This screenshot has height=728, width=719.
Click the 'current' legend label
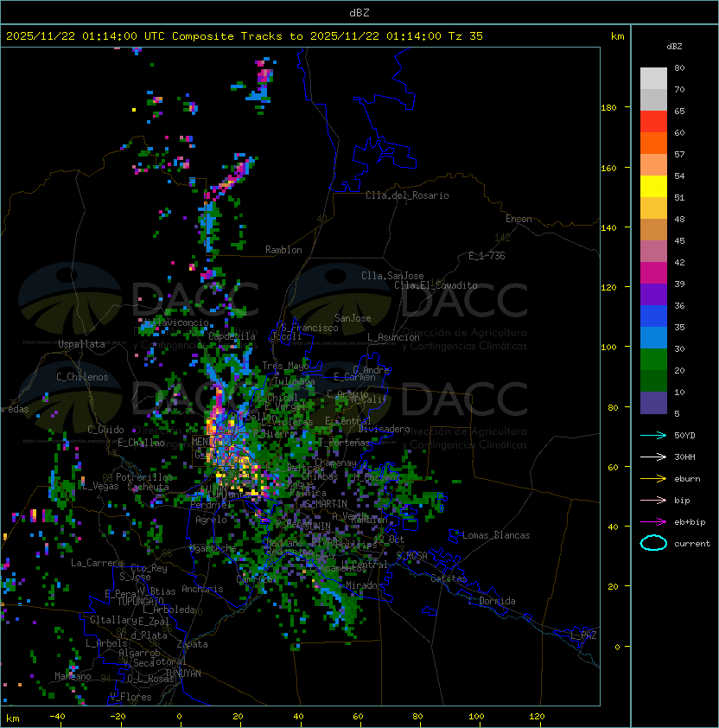click(x=692, y=544)
